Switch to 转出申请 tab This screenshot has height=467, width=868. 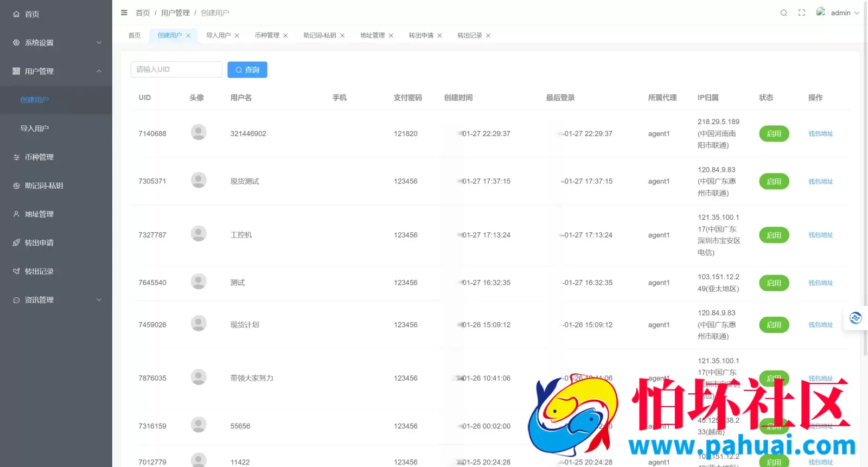pos(421,35)
